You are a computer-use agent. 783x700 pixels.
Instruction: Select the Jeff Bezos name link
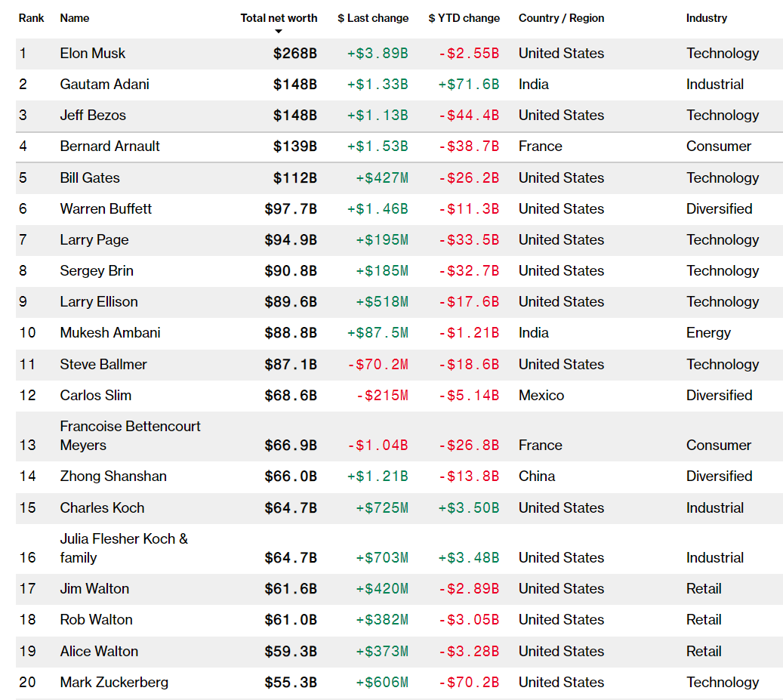[x=93, y=116]
